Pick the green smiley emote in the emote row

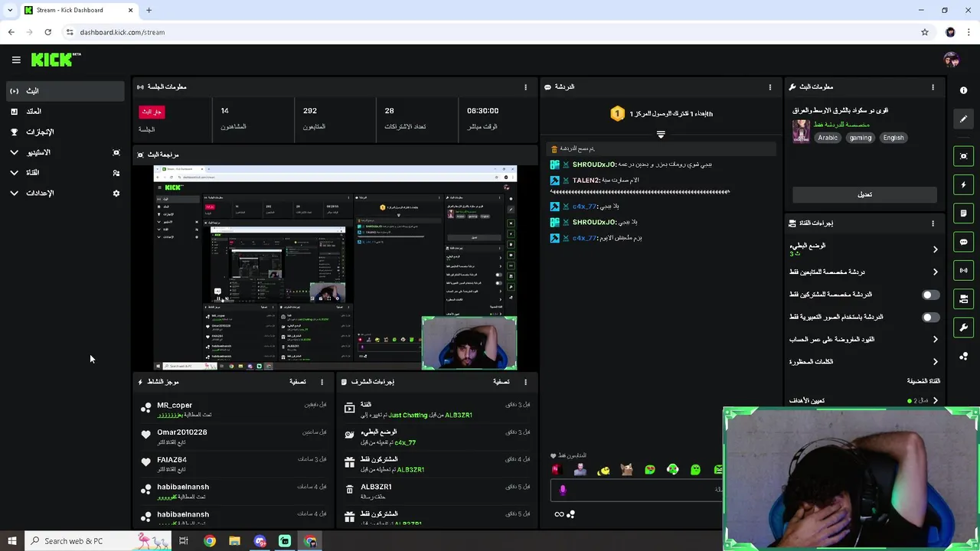point(695,469)
